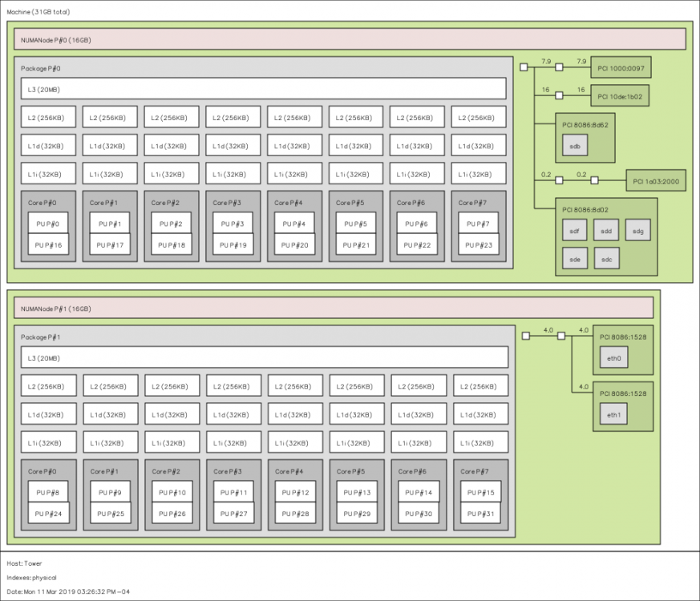Click processing unit PU P#8

coord(48,491)
